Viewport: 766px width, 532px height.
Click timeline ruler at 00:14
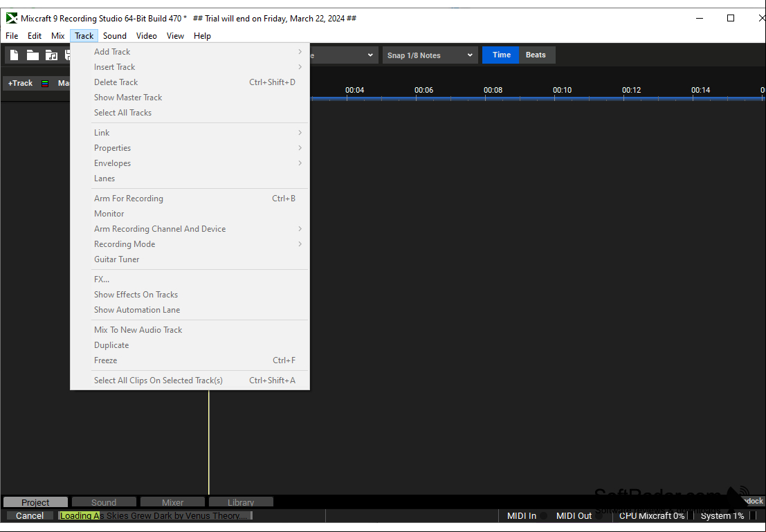[x=700, y=91]
